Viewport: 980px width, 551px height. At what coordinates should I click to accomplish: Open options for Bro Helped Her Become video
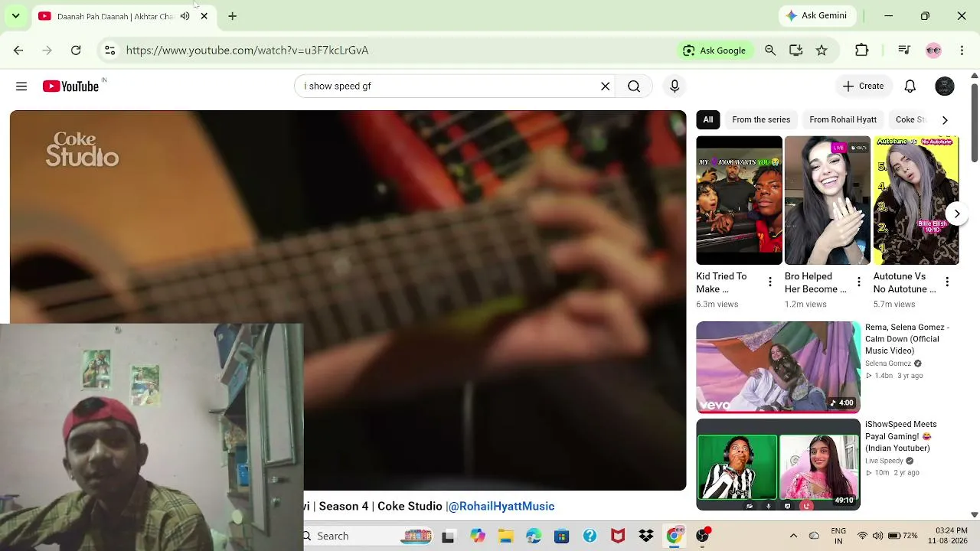tap(858, 282)
